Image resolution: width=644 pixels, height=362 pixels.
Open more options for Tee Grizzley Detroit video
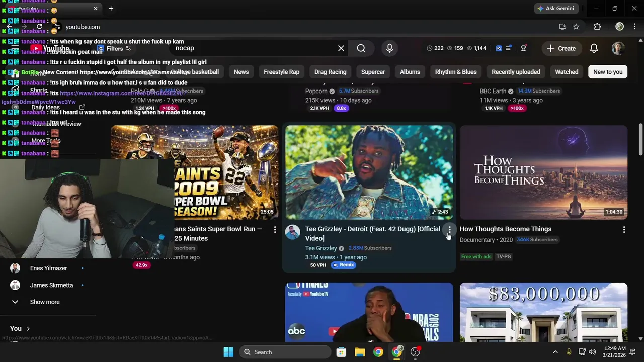pyautogui.click(x=449, y=230)
